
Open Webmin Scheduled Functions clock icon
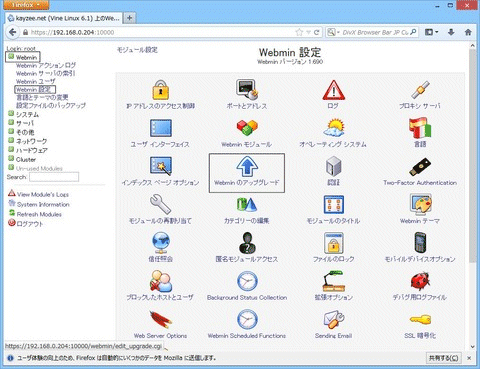pyautogui.click(x=247, y=319)
